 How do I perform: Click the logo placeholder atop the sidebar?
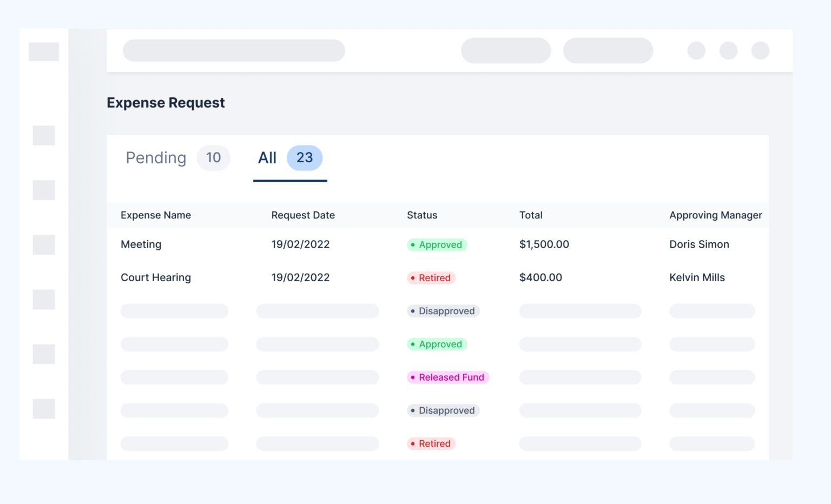point(44,52)
